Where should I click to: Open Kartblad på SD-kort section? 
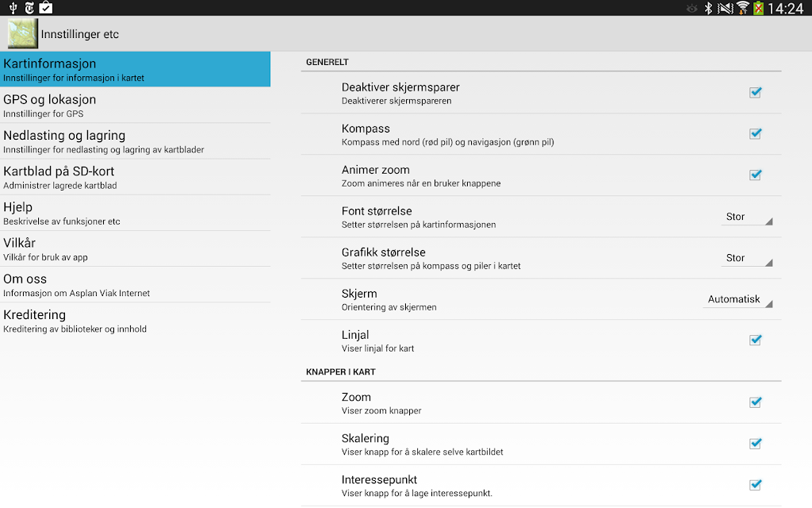(x=135, y=177)
